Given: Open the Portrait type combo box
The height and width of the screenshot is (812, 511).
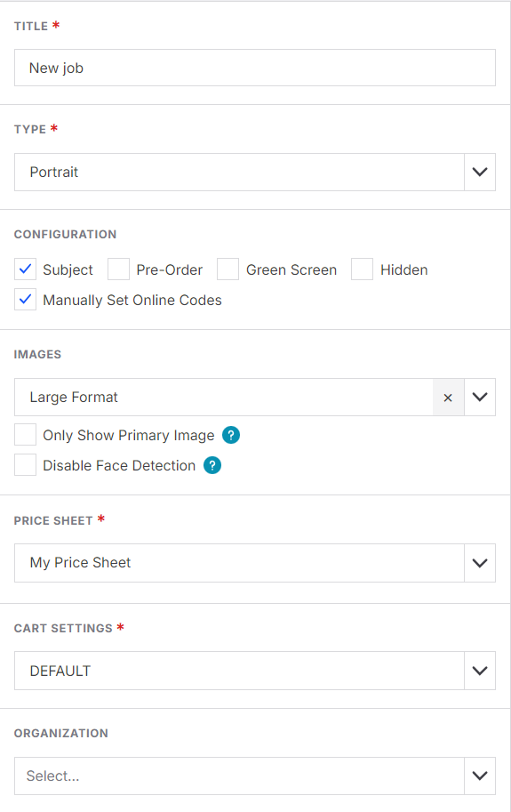Looking at the screenshot, I should (x=239, y=172).
